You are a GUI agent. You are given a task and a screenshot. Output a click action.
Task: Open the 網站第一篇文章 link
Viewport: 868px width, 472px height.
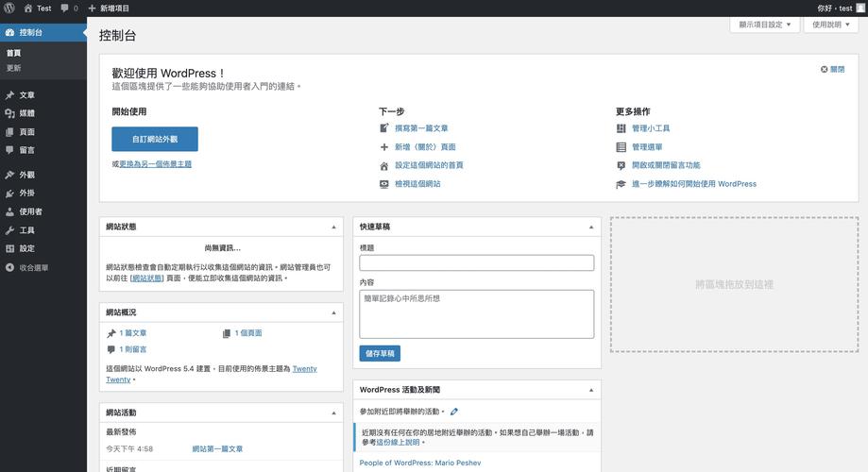point(217,448)
